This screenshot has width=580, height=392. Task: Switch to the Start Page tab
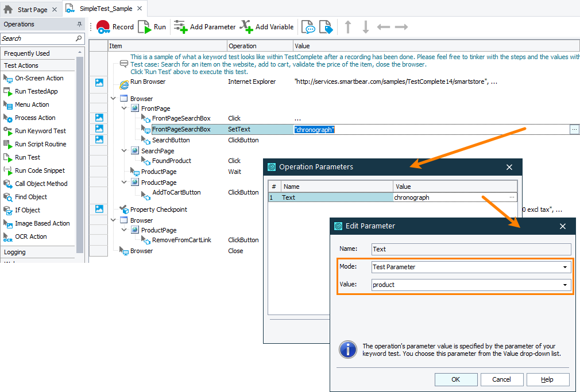coord(32,9)
